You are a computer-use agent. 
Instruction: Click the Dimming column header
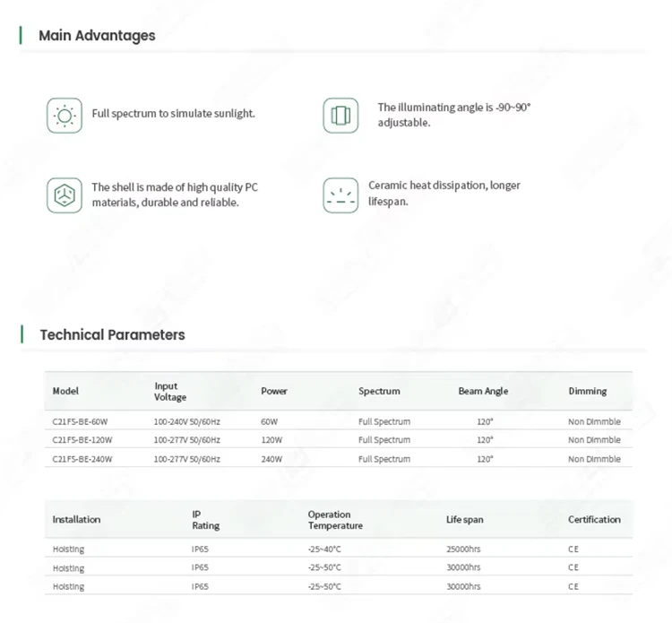(587, 391)
